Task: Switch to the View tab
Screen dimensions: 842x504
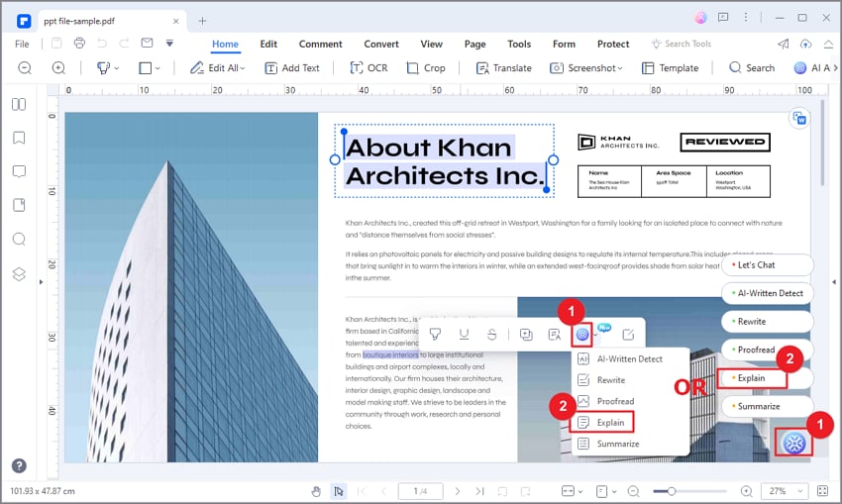Action: pyautogui.click(x=431, y=44)
